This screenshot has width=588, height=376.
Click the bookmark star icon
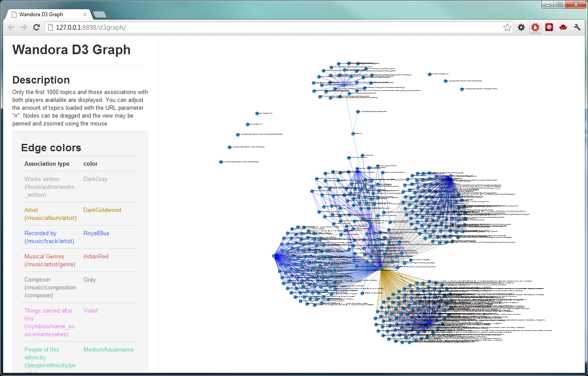tap(507, 28)
